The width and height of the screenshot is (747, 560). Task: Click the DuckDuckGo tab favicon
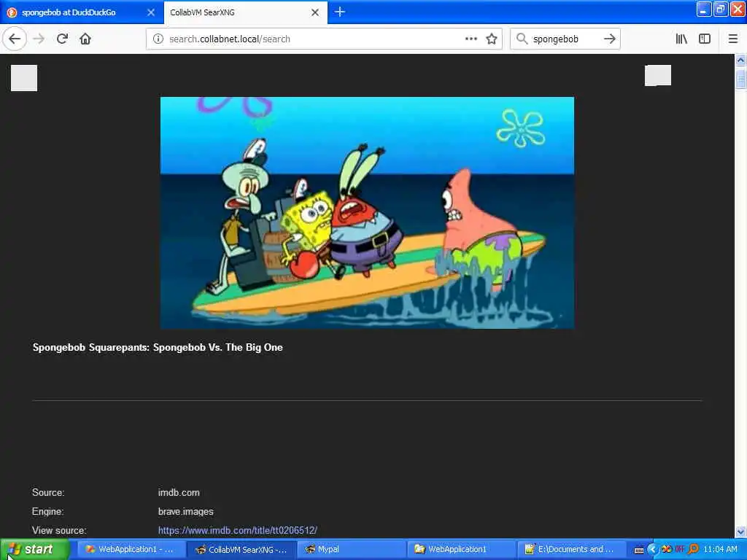point(12,12)
